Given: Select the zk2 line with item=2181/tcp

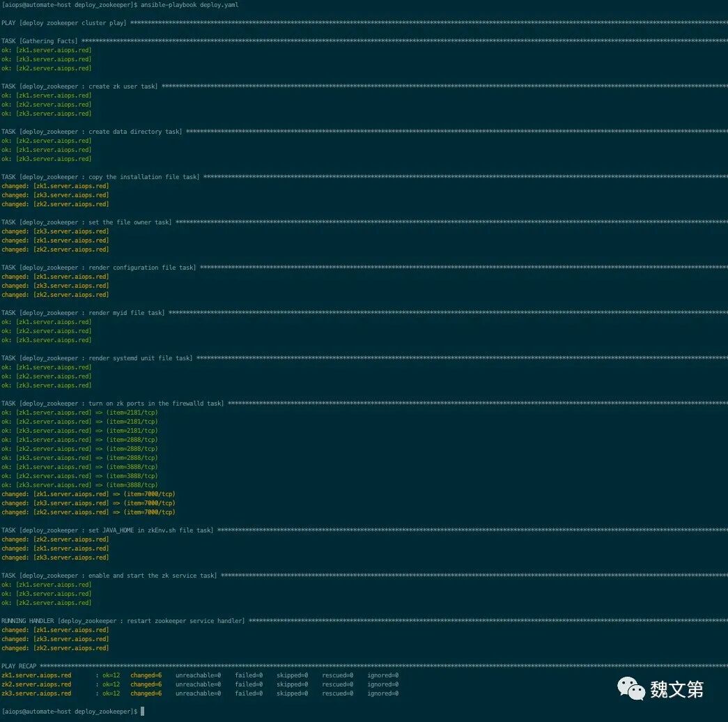Looking at the screenshot, I should click(79, 422).
